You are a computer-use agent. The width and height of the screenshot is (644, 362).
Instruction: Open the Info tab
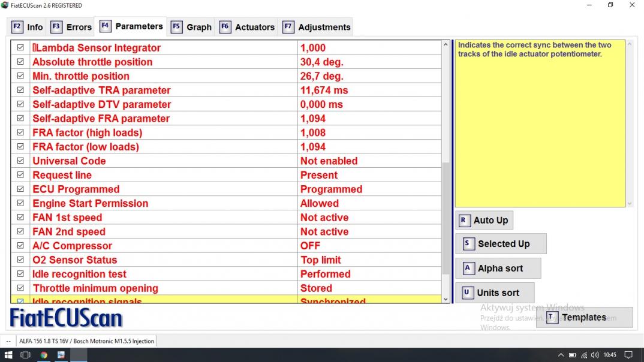tap(27, 27)
